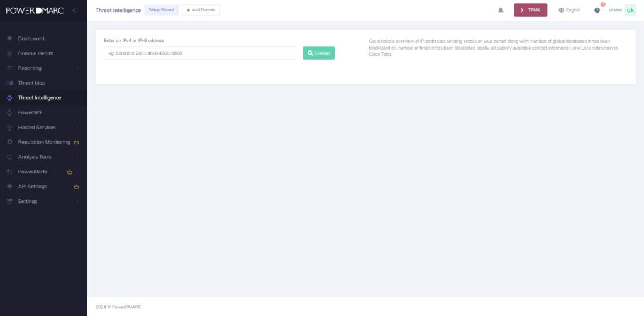644x316 pixels.
Task: Click the globe language icon
Action: coord(561,10)
